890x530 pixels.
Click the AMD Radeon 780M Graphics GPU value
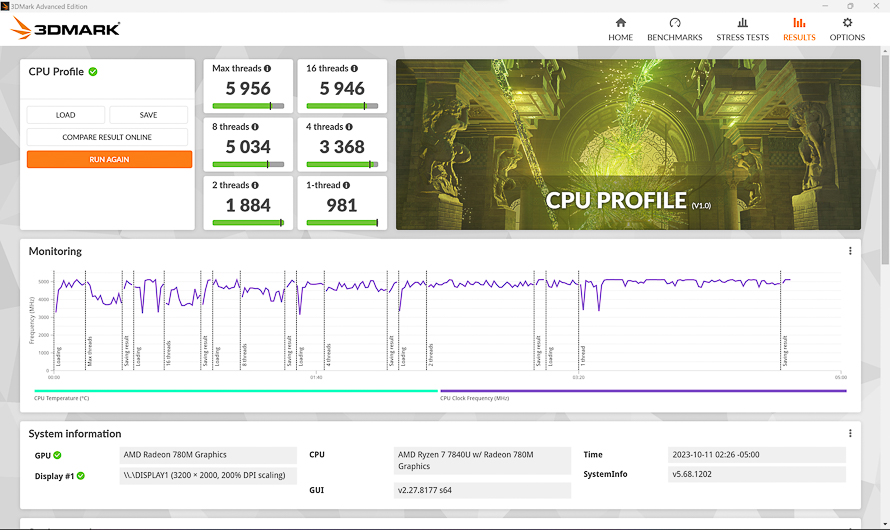(x=208, y=455)
